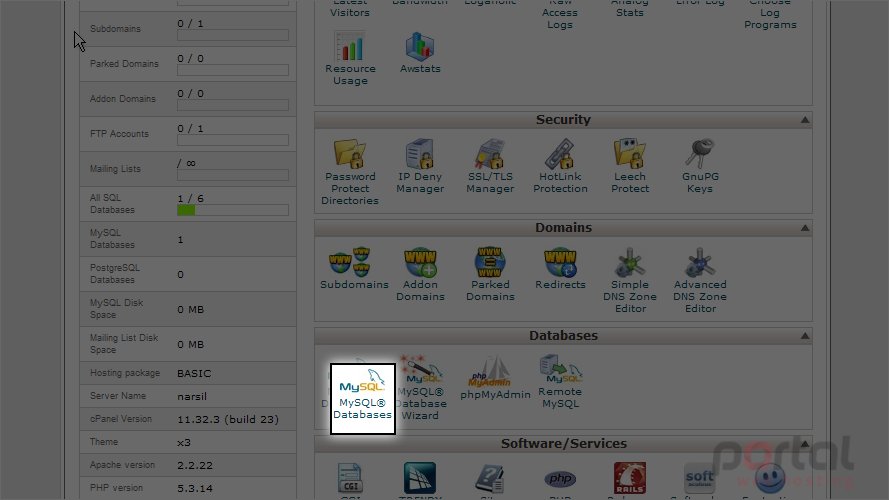Image resolution: width=889 pixels, height=500 pixels.
Task: Click the Choose Log Programs link
Action: (x=770, y=15)
